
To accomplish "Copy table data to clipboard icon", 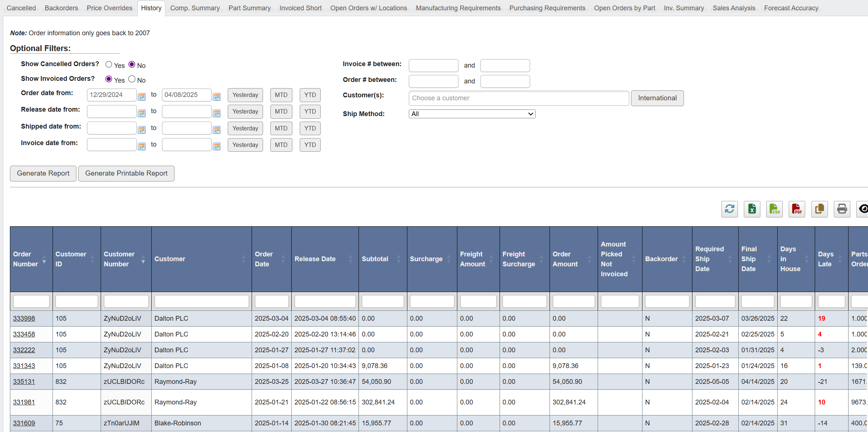I will (819, 209).
